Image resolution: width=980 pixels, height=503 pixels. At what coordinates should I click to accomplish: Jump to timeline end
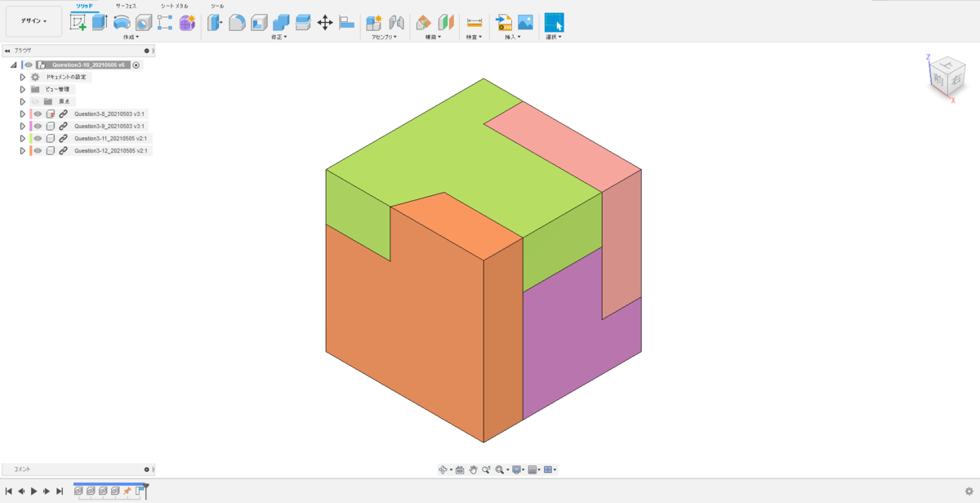59,492
